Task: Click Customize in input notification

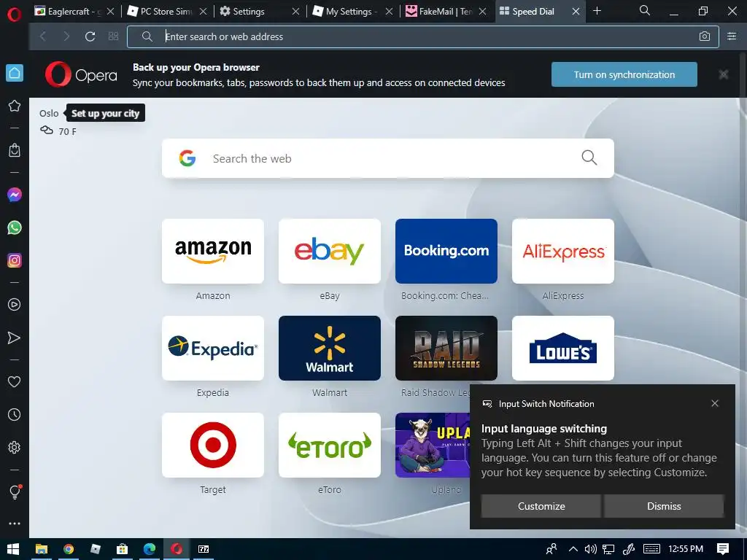Action: [x=541, y=506]
